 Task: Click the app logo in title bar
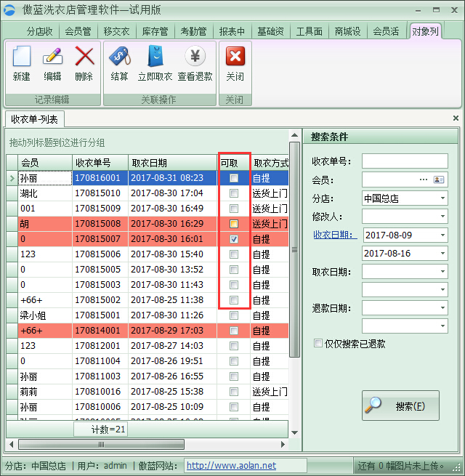[9, 10]
